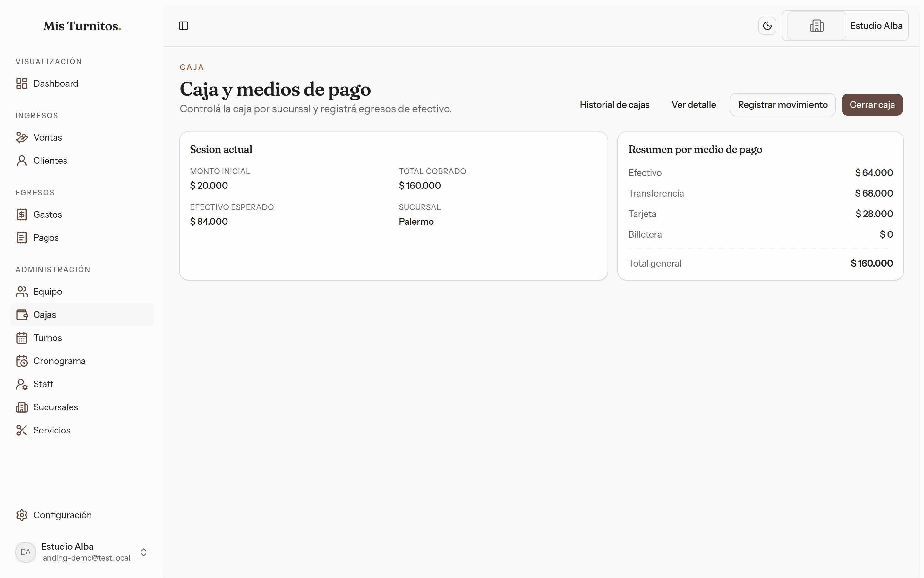Click the Total general label
The height and width of the screenshot is (578, 924).
point(655,263)
